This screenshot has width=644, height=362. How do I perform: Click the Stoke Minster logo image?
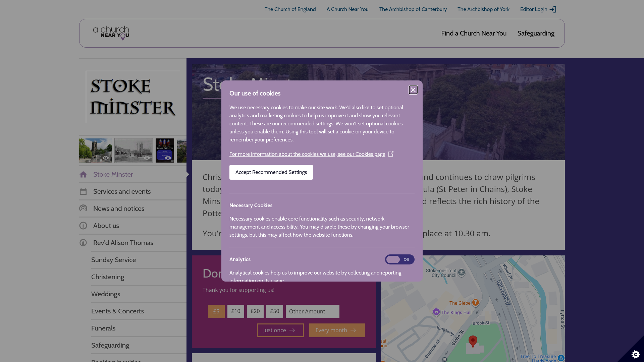[x=133, y=97]
